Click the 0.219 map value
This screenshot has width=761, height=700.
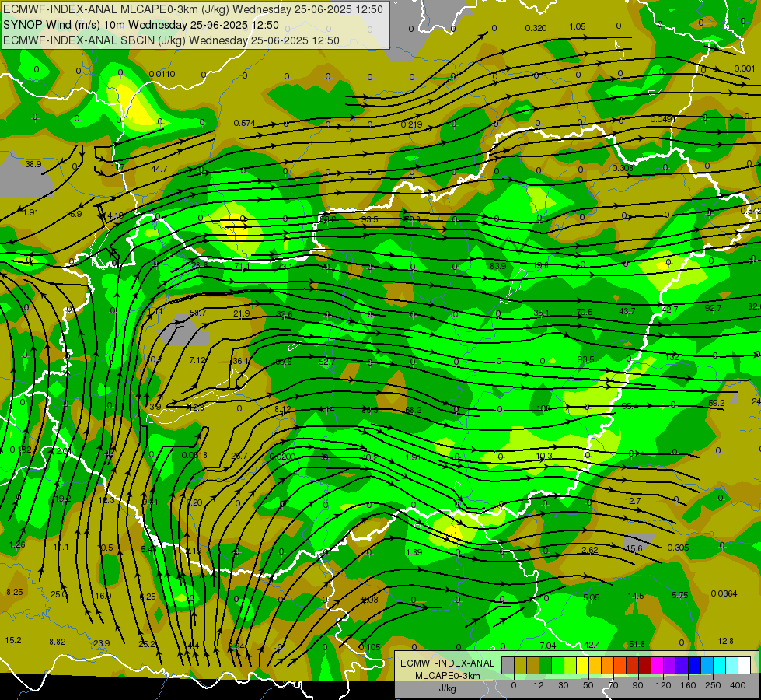click(411, 124)
